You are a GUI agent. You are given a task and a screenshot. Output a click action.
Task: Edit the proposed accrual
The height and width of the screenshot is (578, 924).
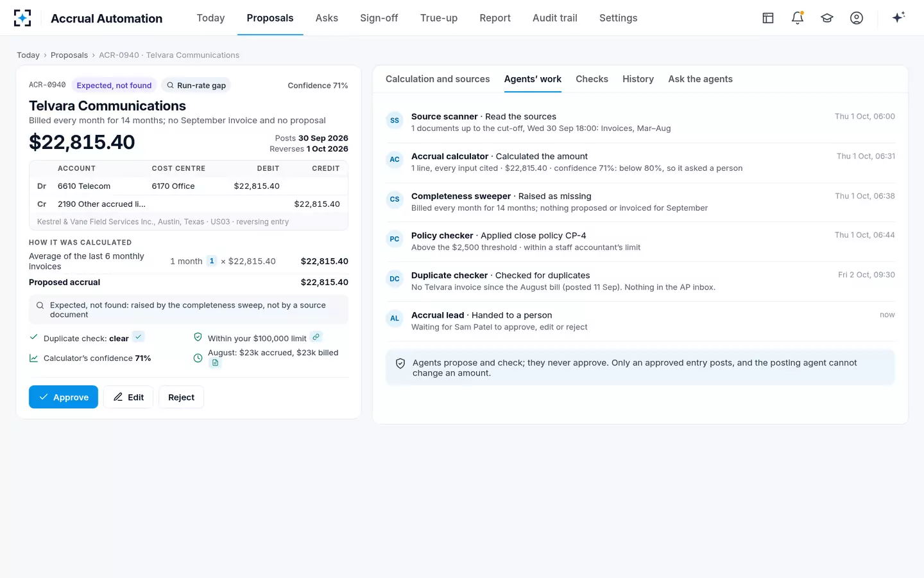pos(128,397)
